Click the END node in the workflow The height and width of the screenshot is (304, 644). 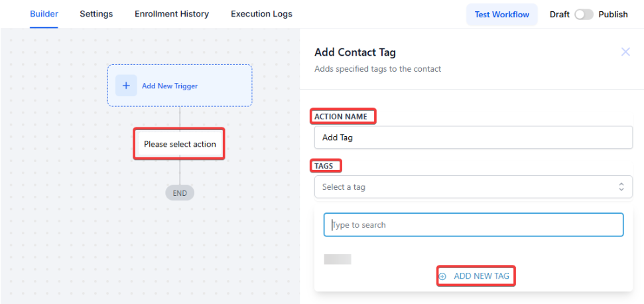180,193
